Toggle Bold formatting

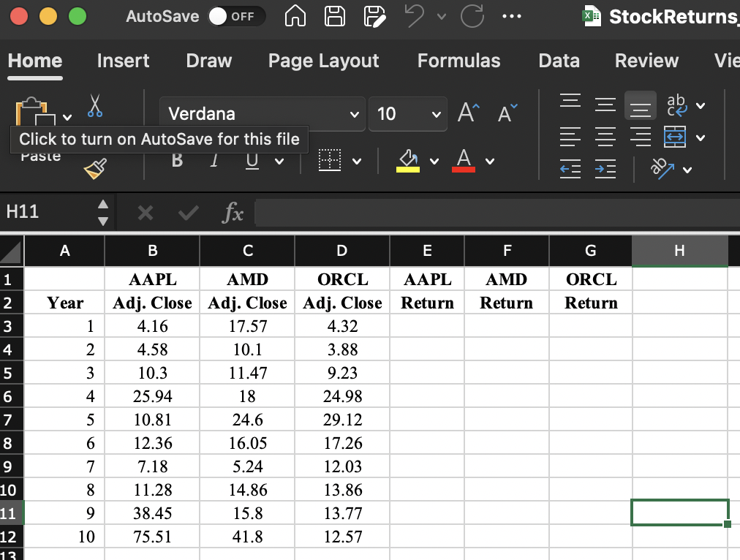178,161
